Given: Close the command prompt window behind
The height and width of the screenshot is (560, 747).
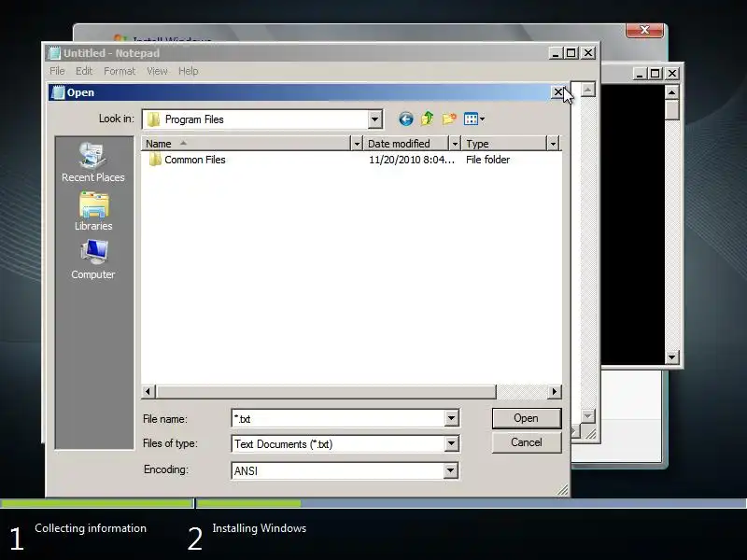Looking at the screenshot, I should [672, 74].
